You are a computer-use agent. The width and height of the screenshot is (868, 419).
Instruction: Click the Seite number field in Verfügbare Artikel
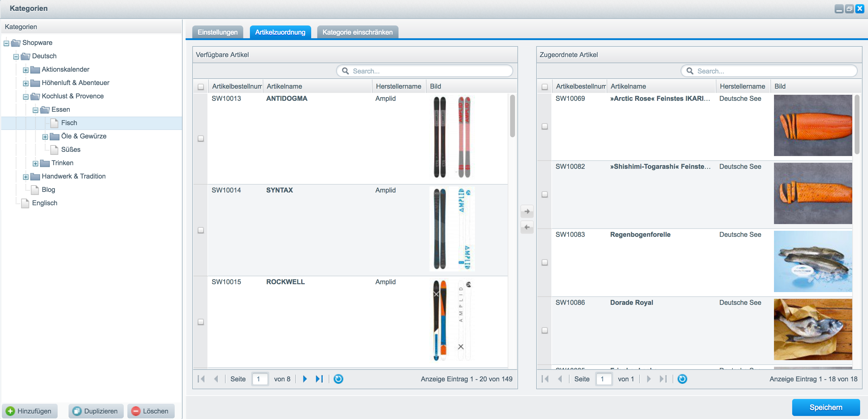(260, 379)
